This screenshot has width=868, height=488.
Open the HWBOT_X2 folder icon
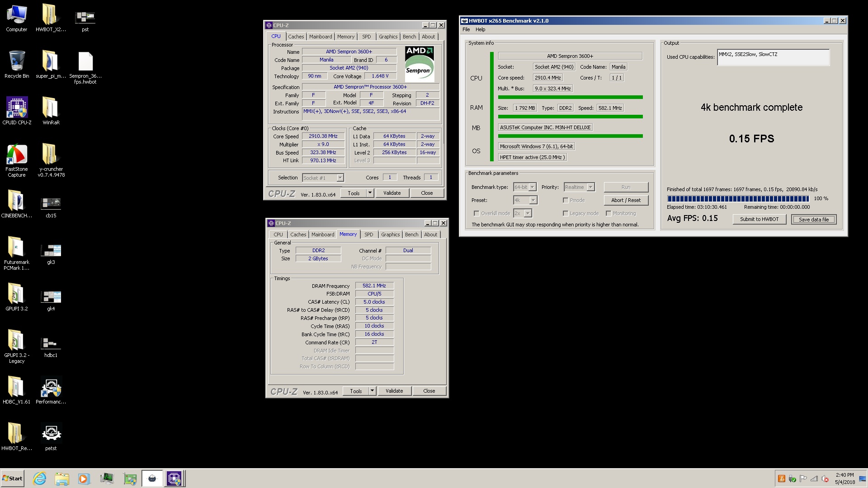point(51,18)
